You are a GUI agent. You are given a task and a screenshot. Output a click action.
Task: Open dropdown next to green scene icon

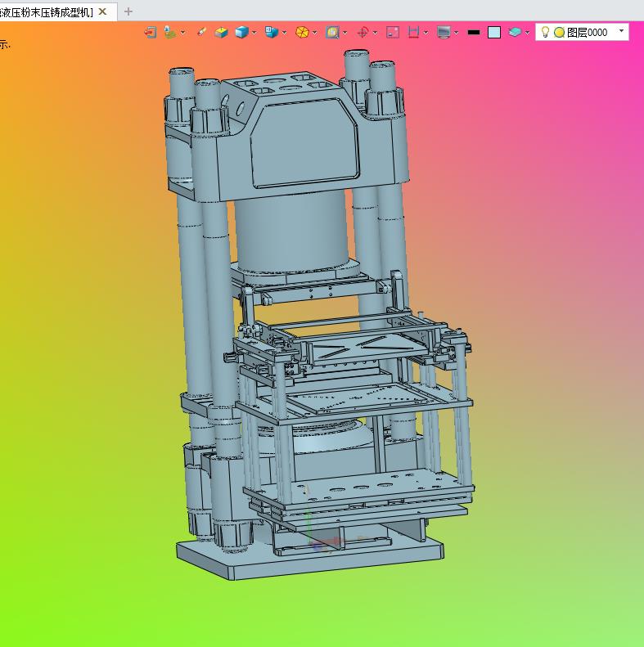[182, 33]
